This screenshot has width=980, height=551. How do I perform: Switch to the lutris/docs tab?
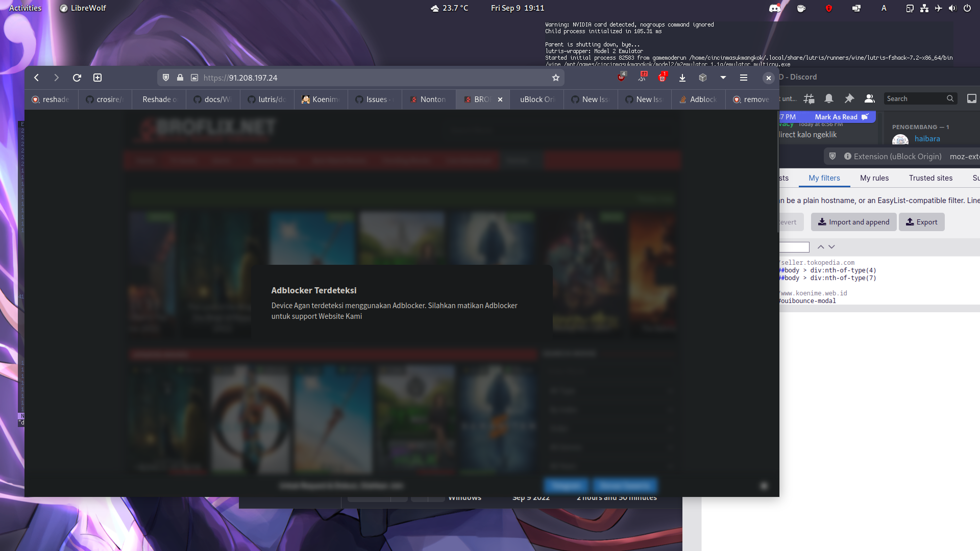click(267, 99)
